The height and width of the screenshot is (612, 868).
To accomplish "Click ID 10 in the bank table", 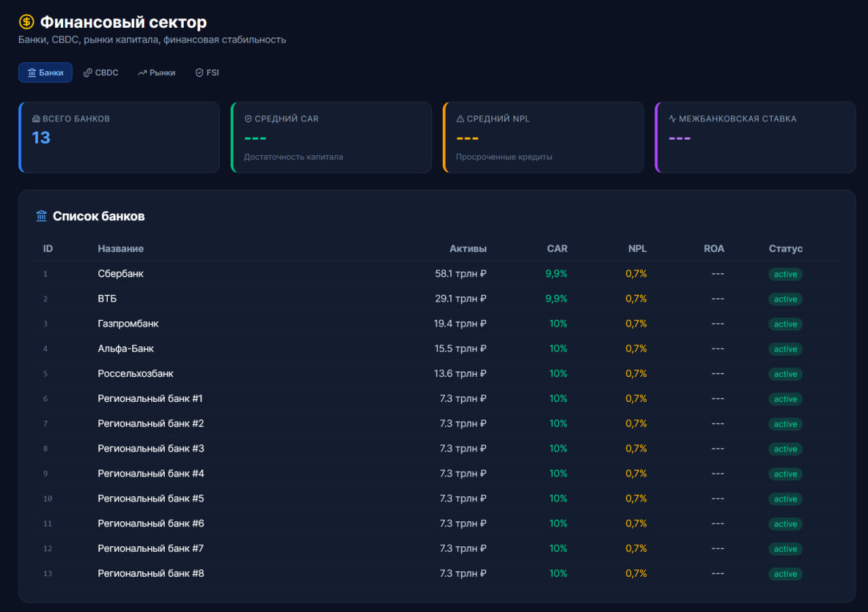I will point(47,499).
